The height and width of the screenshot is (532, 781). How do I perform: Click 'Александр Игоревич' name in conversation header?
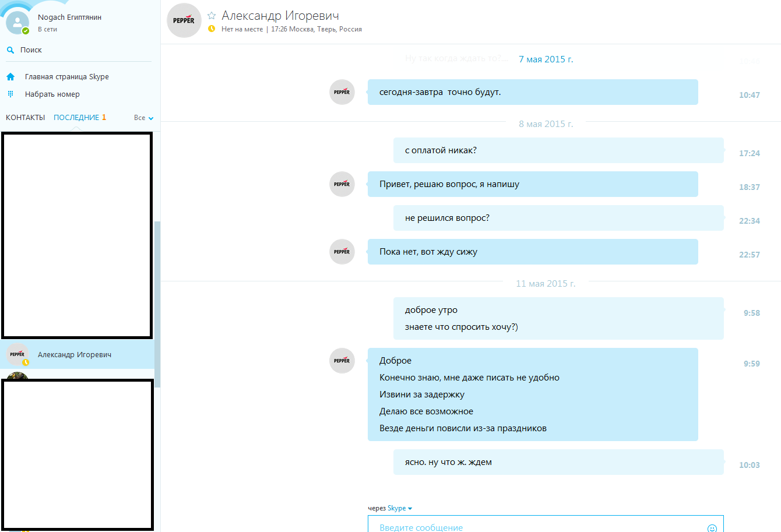coord(280,16)
